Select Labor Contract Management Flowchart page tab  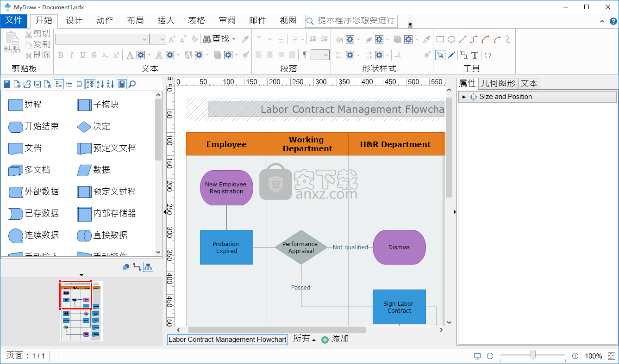227,339
